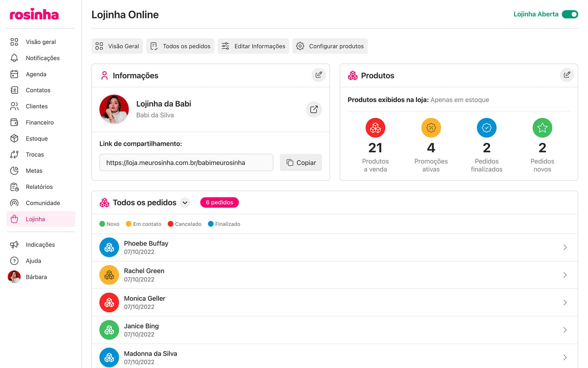This screenshot has height=368, width=588.
Task: Click the green Pedidos novos star icon
Action: click(542, 128)
